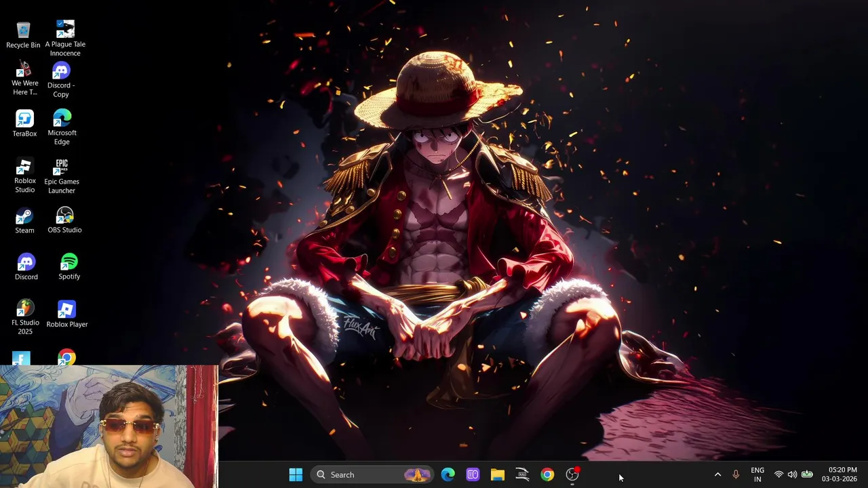Open the purple app pinned on taskbar
Viewport: 868px width, 488px height.
[x=473, y=474]
